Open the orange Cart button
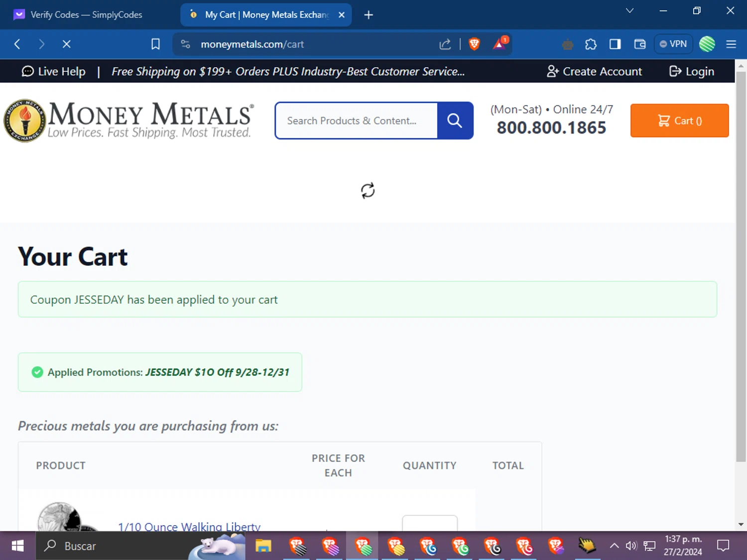This screenshot has height=560, width=747. (679, 120)
